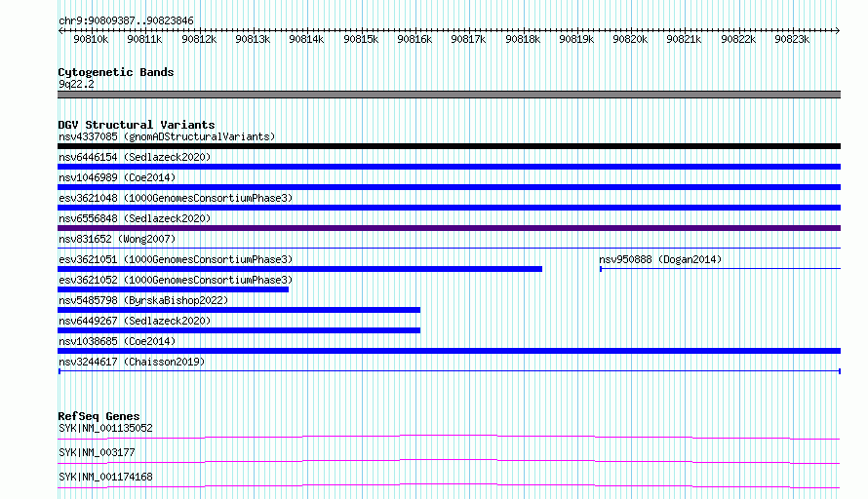Open variant nsv6556848 (Sedlazeck2020) label
Screen dimensions: 868x499
135,218
